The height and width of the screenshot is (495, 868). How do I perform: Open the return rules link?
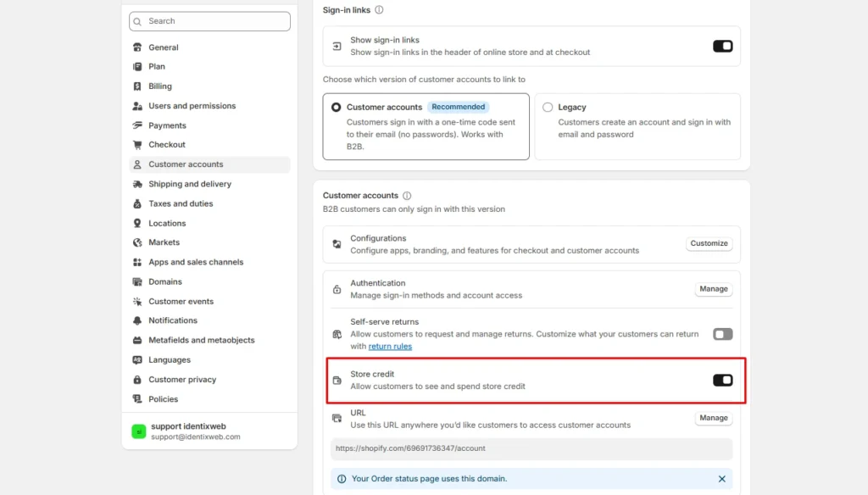(390, 346)
